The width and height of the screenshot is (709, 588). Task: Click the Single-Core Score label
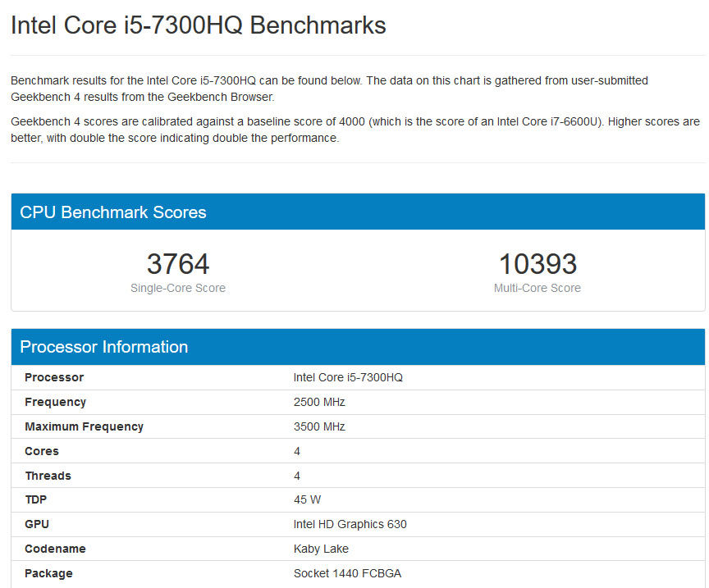tap(178, 288)
